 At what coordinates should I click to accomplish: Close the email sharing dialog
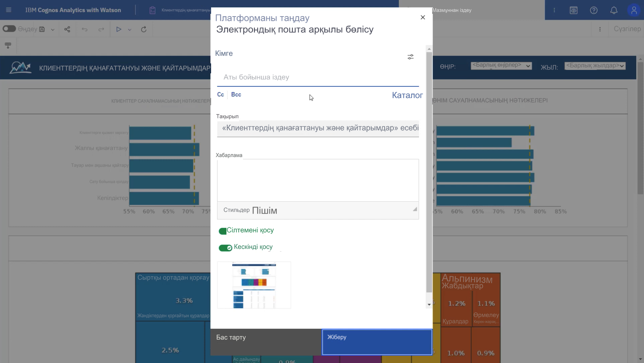tap(423, 17)
